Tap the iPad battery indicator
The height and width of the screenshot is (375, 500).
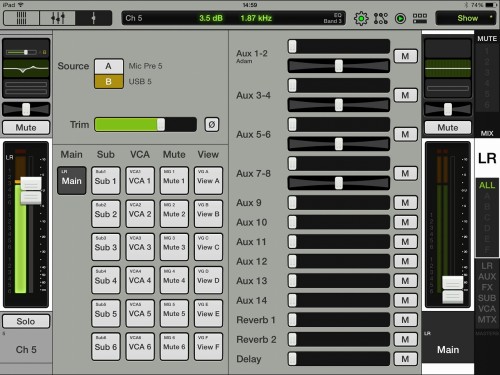click(x=491, y=5)
